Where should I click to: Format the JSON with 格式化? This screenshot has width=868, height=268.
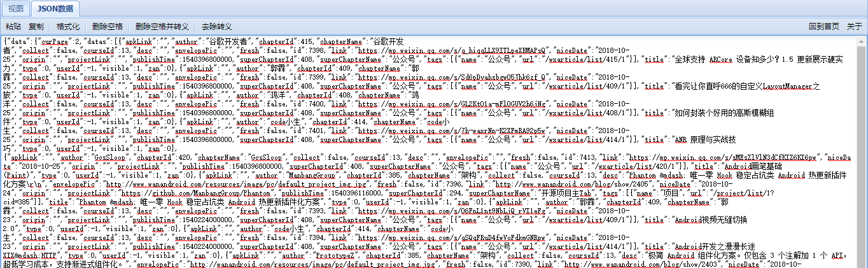[x=68, y=27]
